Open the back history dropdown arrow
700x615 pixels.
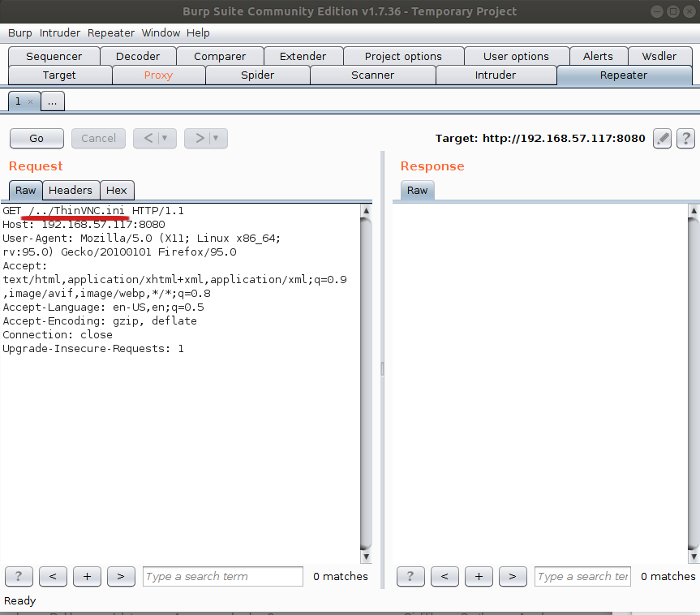(165, 139)
